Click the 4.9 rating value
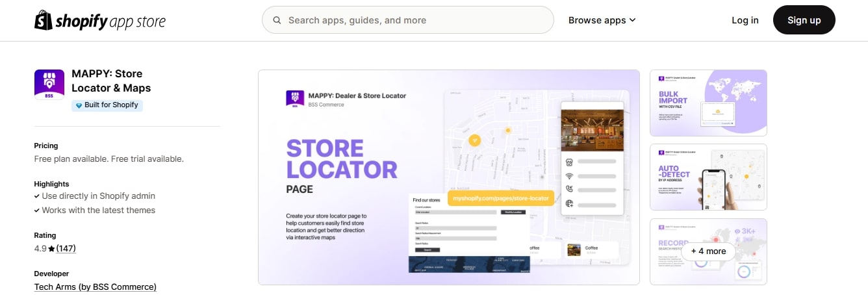868x295 pixels. pyautogui.click(x=40, y=248)
